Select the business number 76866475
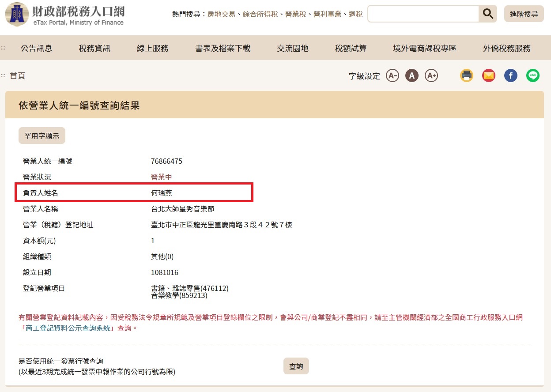 (x=166, y=161)
